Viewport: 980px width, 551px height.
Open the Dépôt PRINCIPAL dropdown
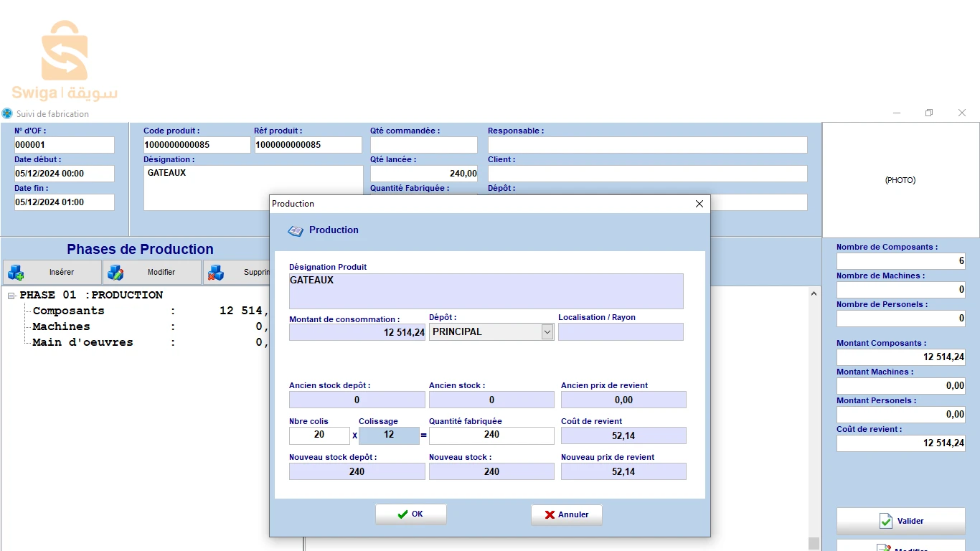click(x=547, y=331)
